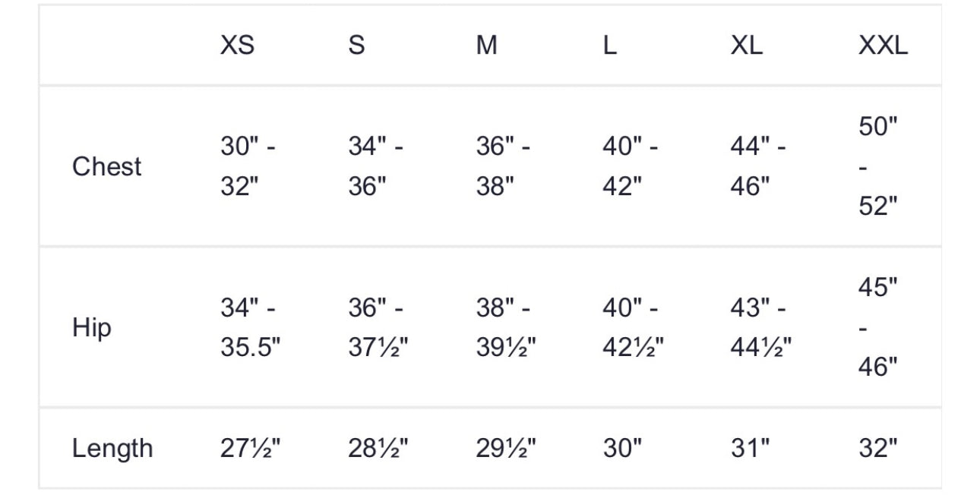Click the XS size column header
Image resolution: width=980 pixels, height=495 pixels.
[237, 46]
